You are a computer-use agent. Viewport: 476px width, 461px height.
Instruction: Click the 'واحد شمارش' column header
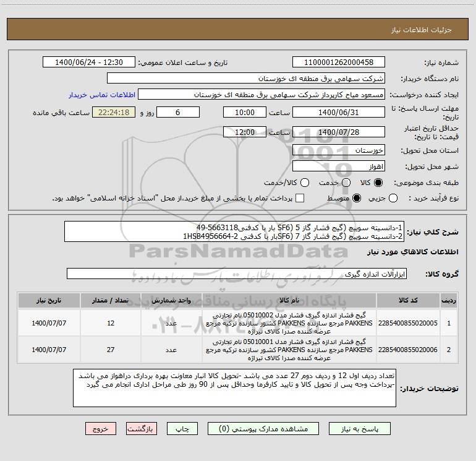click(171, 300)
